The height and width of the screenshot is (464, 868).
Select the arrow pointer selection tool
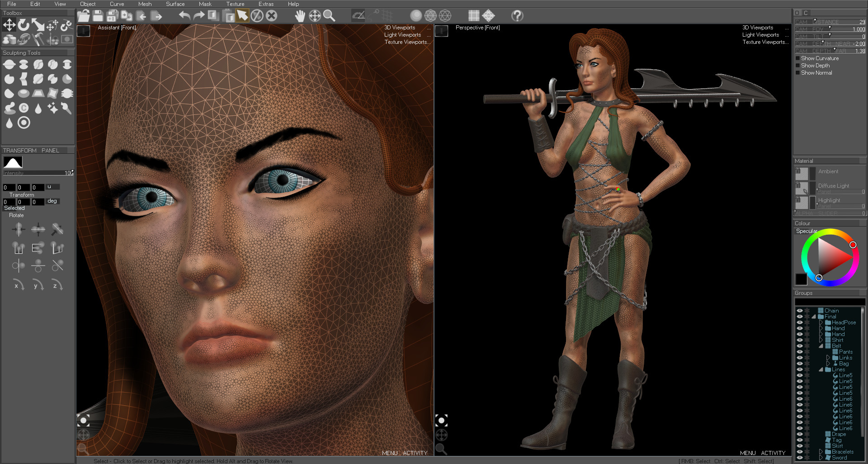point(242,16)
